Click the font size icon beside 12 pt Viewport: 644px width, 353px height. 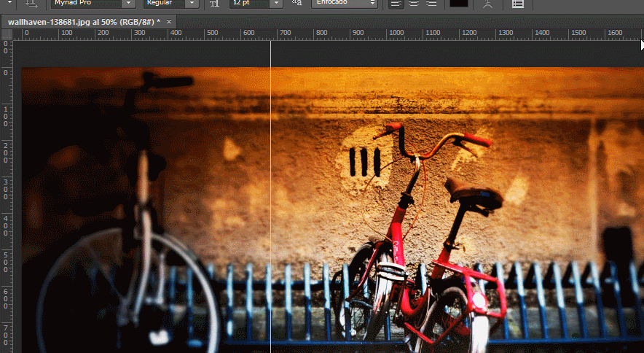214,4
